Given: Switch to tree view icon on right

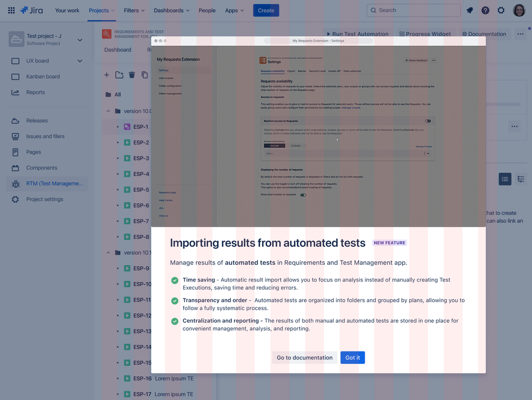Looking at the screenshot, I should [x=520, y=179].
